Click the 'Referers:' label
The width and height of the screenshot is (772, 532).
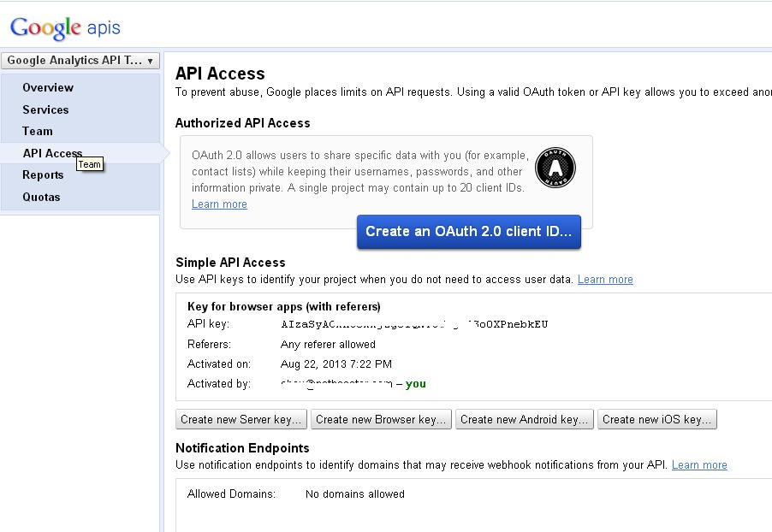coord(209,345)
